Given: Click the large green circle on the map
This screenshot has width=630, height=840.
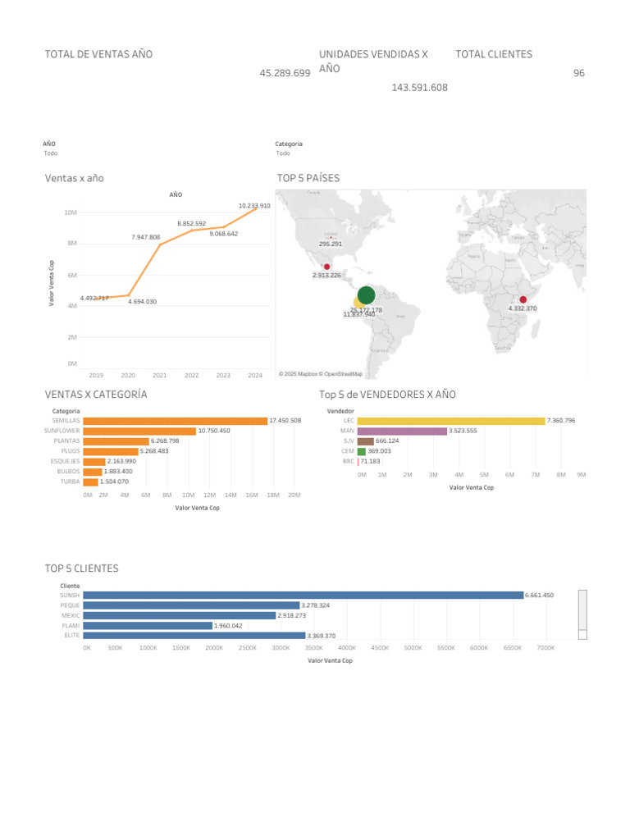Looking at the screenshot, I should 367,295.
